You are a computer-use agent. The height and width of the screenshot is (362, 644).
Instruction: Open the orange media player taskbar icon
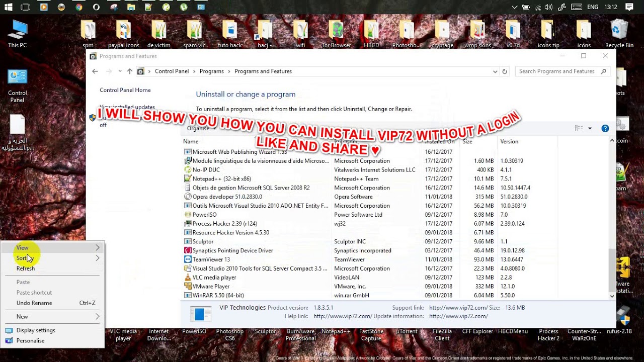pos(43,7)
